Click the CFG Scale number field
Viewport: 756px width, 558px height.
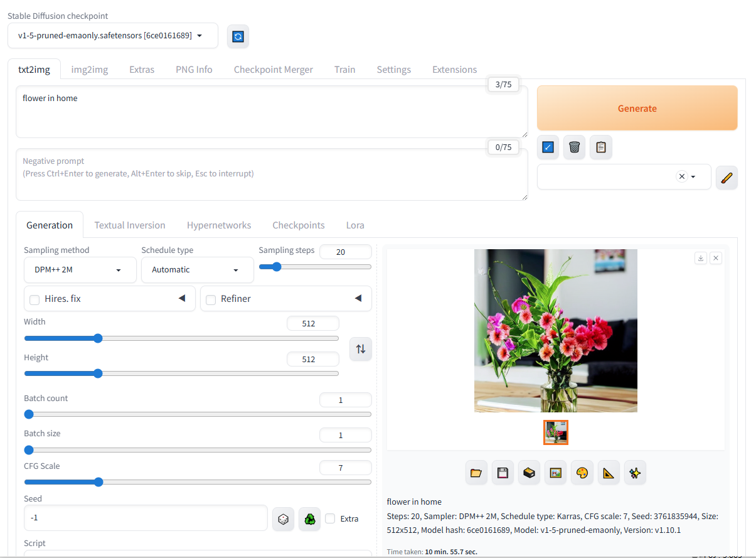coord(346,468)
